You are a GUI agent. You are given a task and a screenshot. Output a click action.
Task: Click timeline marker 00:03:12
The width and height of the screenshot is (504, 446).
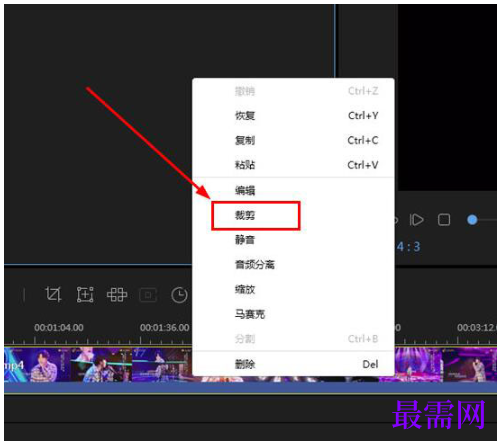tap(477, 328)
